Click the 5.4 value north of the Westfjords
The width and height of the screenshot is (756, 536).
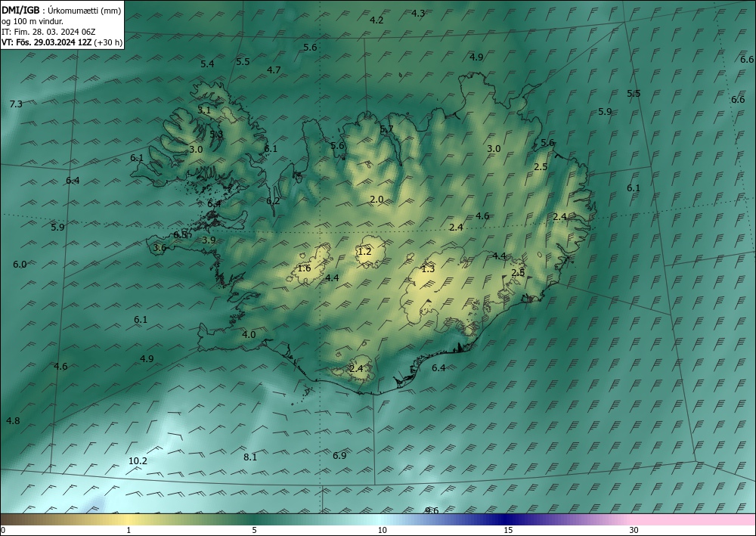click(207, 64)
